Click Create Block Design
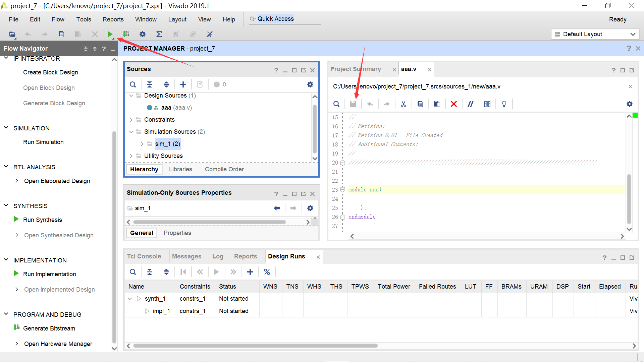This screenshot has height=362, width=644. [x=50, y=72]
